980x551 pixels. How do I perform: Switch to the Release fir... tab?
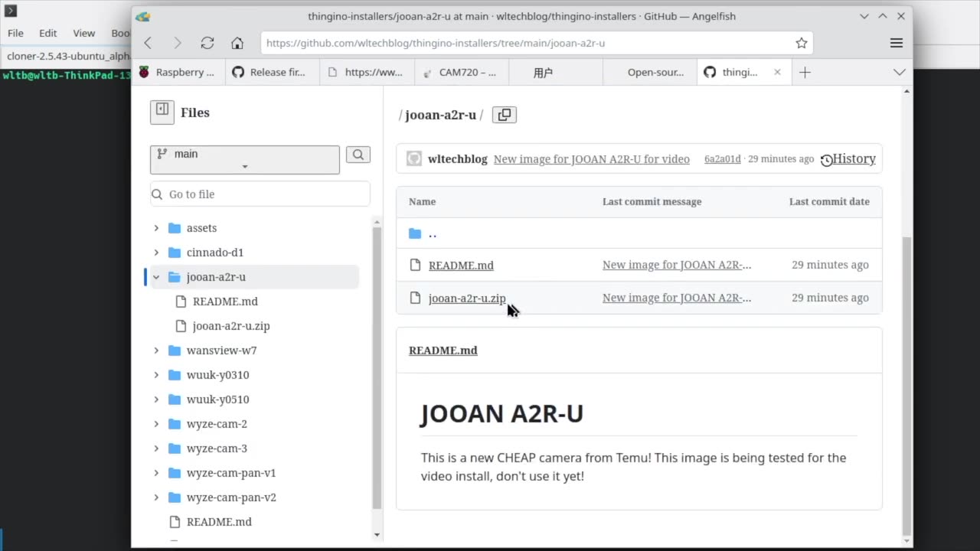(x=271, y=72)
